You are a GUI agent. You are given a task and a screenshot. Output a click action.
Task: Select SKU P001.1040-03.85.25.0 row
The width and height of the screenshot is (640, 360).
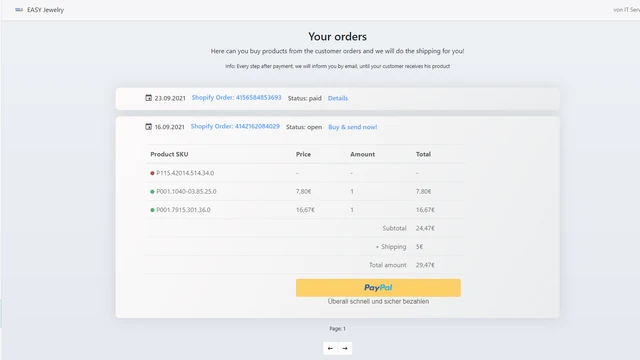(305, 191)
